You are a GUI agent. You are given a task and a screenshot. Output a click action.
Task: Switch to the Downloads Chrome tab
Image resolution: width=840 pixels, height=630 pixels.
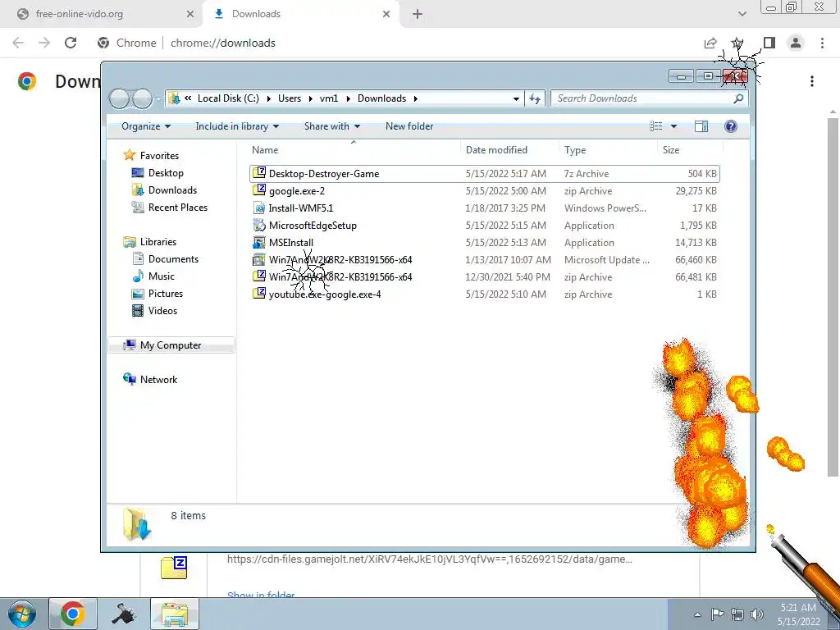pyautogui.click(x=300, y=14)
